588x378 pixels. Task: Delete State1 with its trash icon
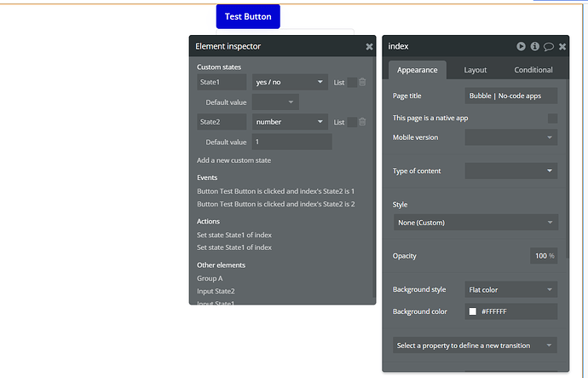[x=362, y=82]
